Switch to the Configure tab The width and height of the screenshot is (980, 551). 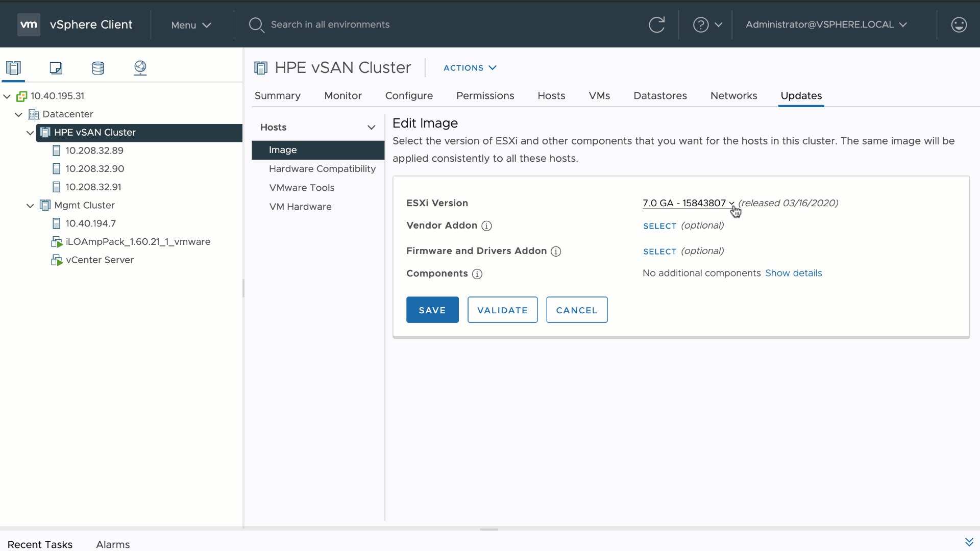click(x=409, y=96)
